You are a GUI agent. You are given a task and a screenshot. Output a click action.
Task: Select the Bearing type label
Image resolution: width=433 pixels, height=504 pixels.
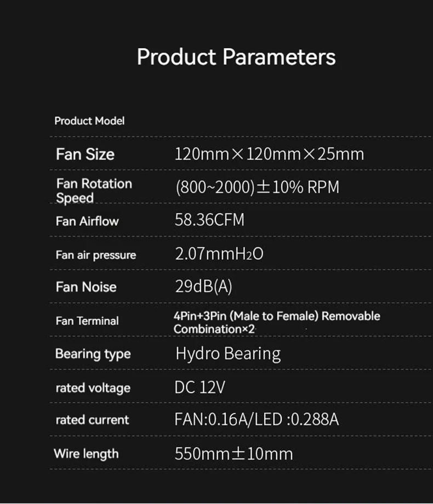93,354
